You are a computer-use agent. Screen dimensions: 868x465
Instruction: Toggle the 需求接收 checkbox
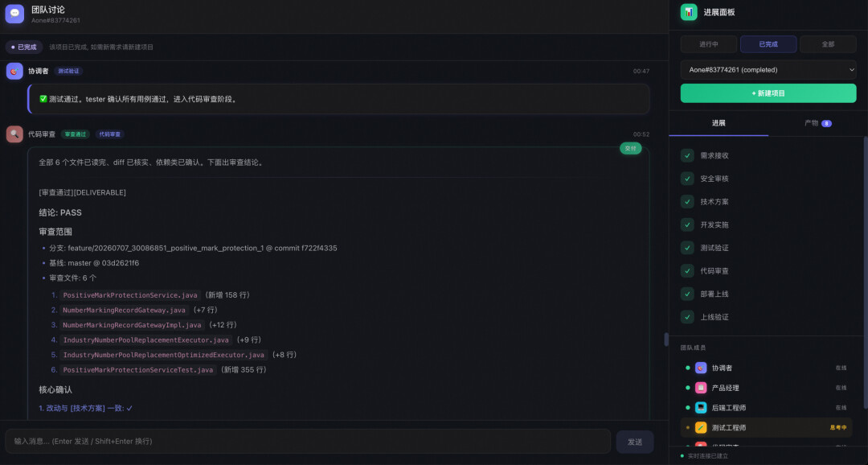coord(687,156)
